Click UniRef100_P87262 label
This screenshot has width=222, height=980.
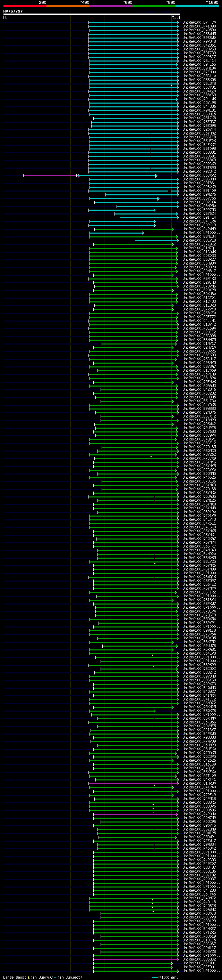coord(199,455)
